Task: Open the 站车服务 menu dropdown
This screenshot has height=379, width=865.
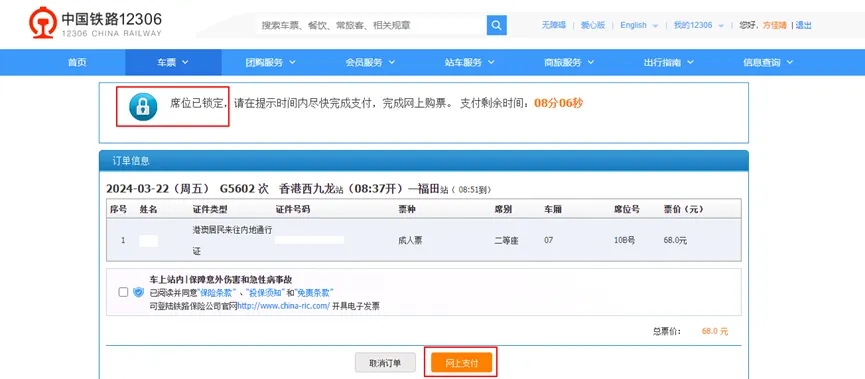Action: [x=469, y=62]
